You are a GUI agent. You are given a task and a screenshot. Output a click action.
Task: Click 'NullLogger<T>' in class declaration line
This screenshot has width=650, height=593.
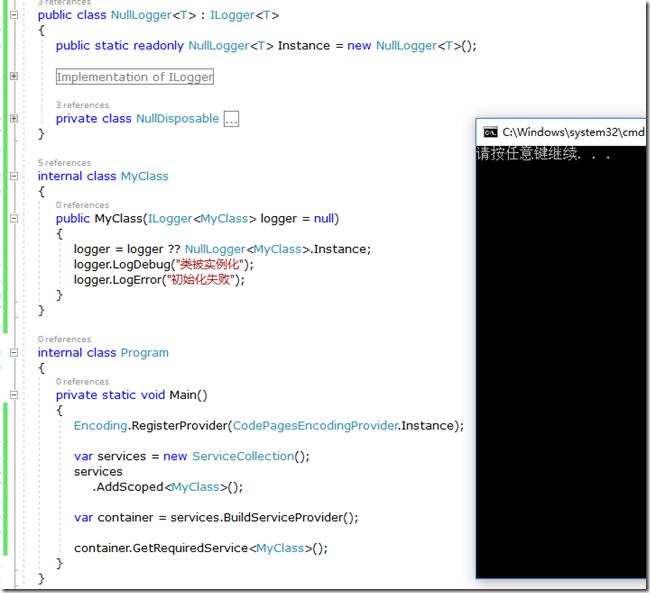pyautogui.click(x=153, y=15)
